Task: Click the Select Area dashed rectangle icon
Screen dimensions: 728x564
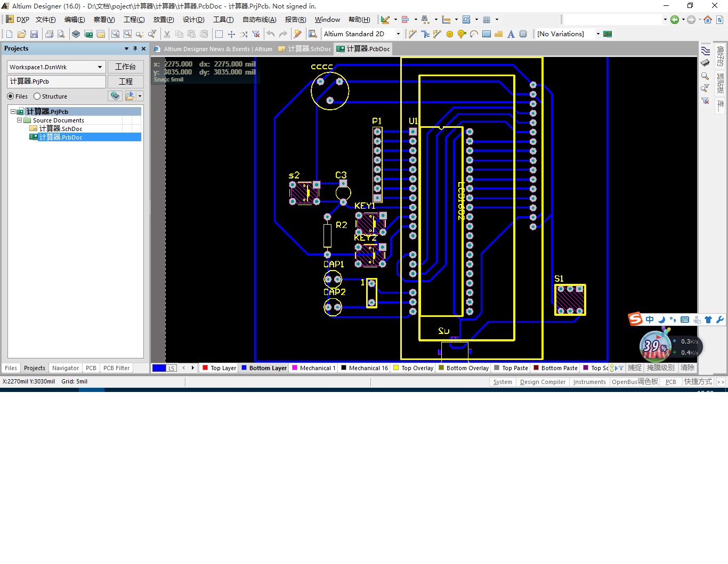Action: pos(219,34)
